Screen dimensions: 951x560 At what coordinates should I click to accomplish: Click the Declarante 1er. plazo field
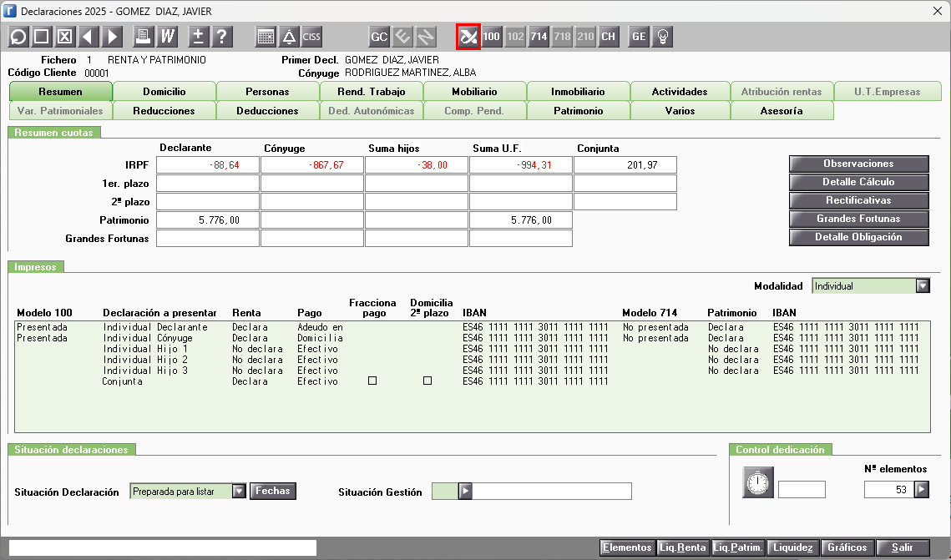pos(208,183)
